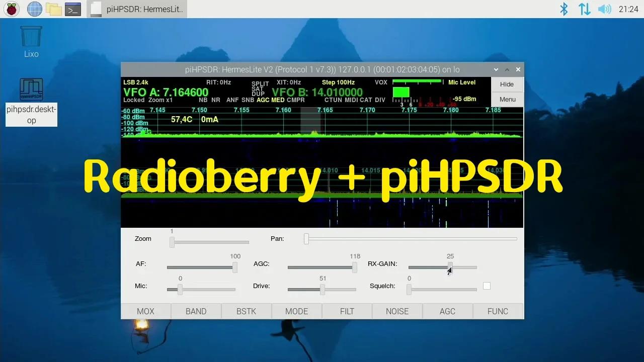
Task: Toggle the NB noise blanker indicator
Action: point(203,100)
